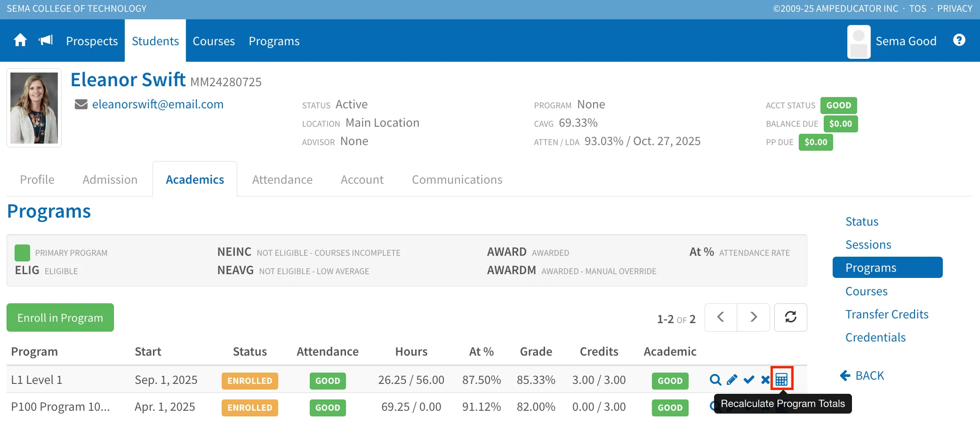This screenshot has height=423, width=980.
Task: Delete L1 Level 1 program X icon
Action: [x=765, y=380]
